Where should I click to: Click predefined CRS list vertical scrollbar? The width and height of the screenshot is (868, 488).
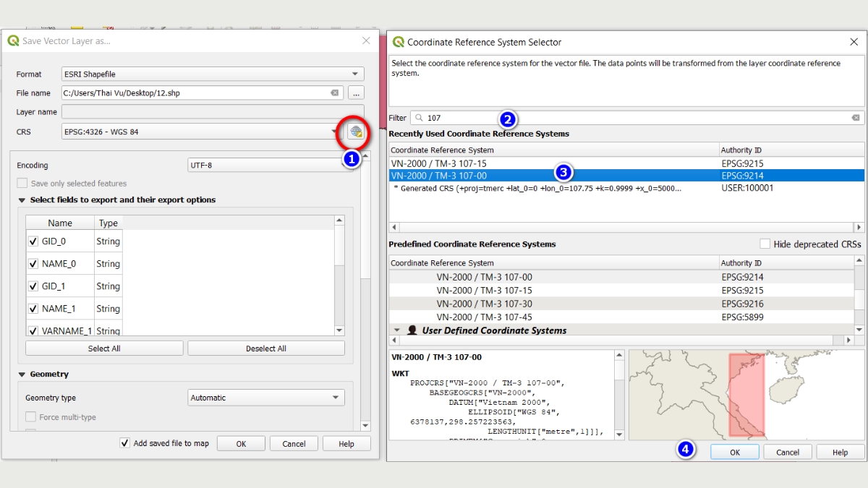(859, 296)
